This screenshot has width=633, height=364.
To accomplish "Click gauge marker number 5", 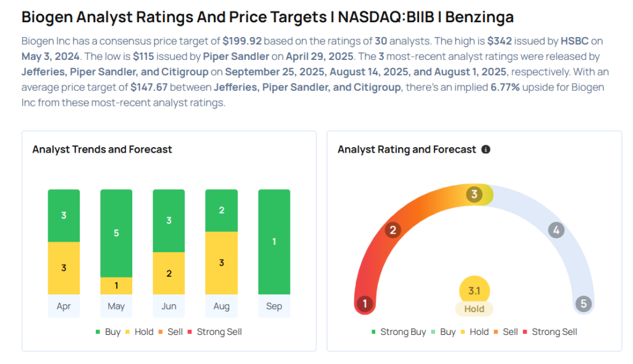I will 582,303.
